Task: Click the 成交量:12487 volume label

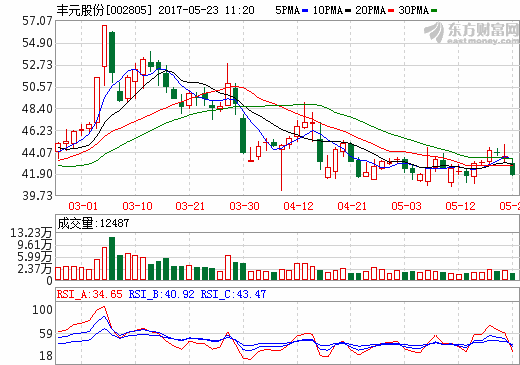Action: coord(93,223)
